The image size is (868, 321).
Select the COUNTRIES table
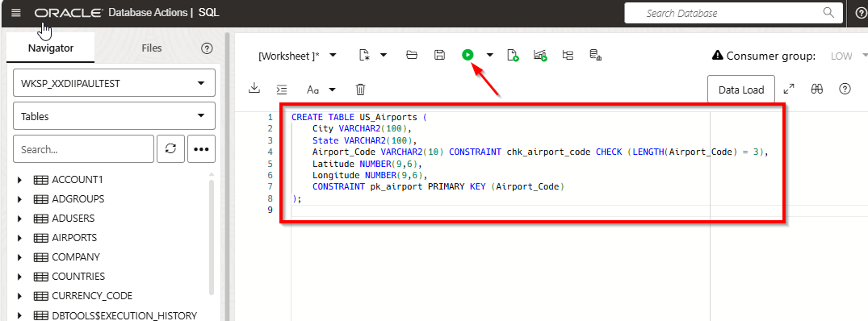click(78, 277)
